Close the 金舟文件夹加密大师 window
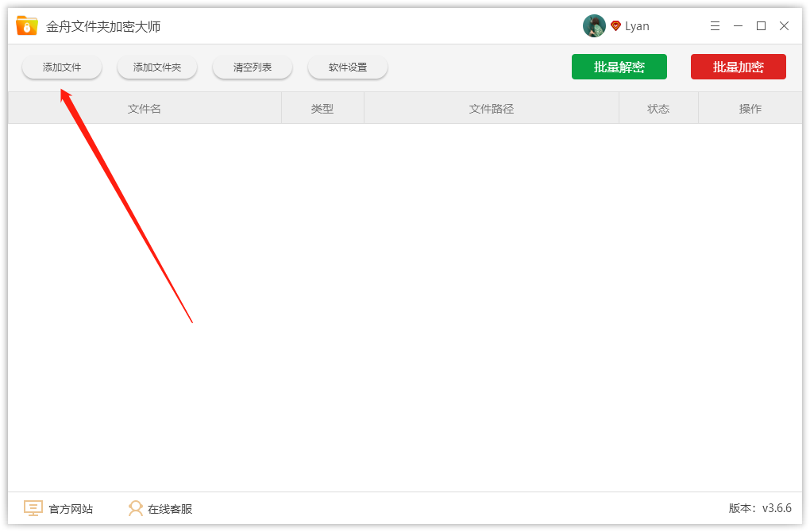This screenshot has height=532, width=810. 784,26
